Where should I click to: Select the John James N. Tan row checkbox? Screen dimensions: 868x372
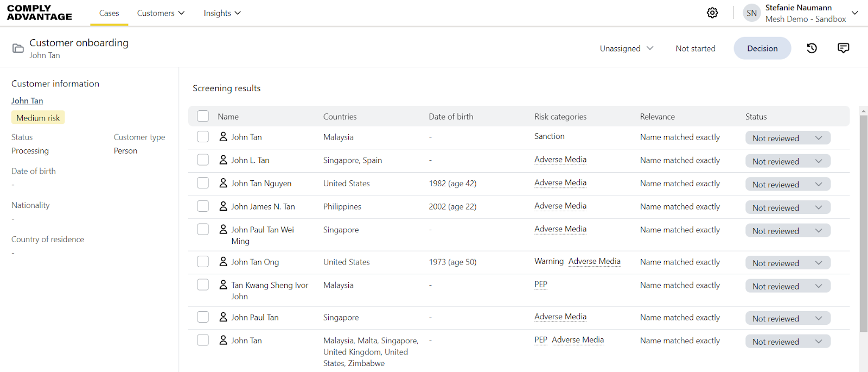pos(203,206)
